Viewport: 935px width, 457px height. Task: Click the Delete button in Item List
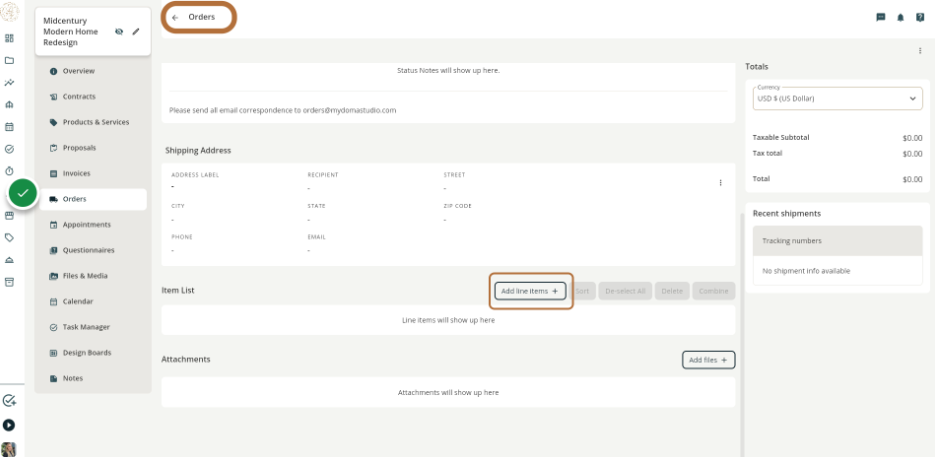click(672, 291)
